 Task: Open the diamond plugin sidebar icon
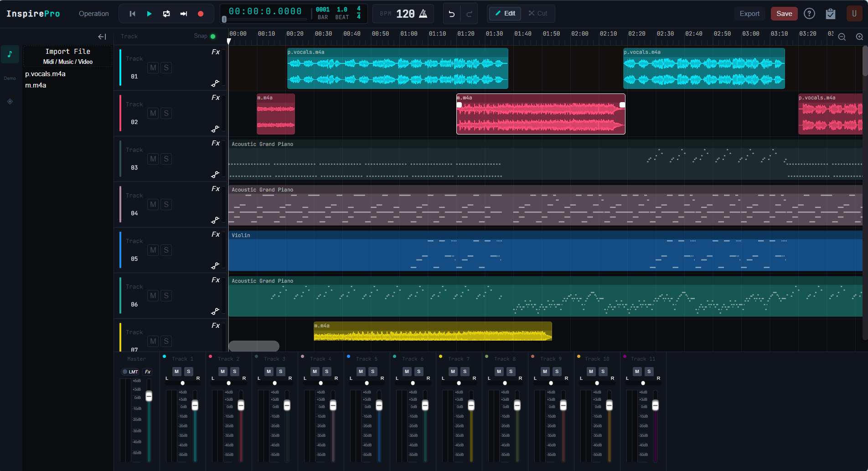[x=10, y=101]
